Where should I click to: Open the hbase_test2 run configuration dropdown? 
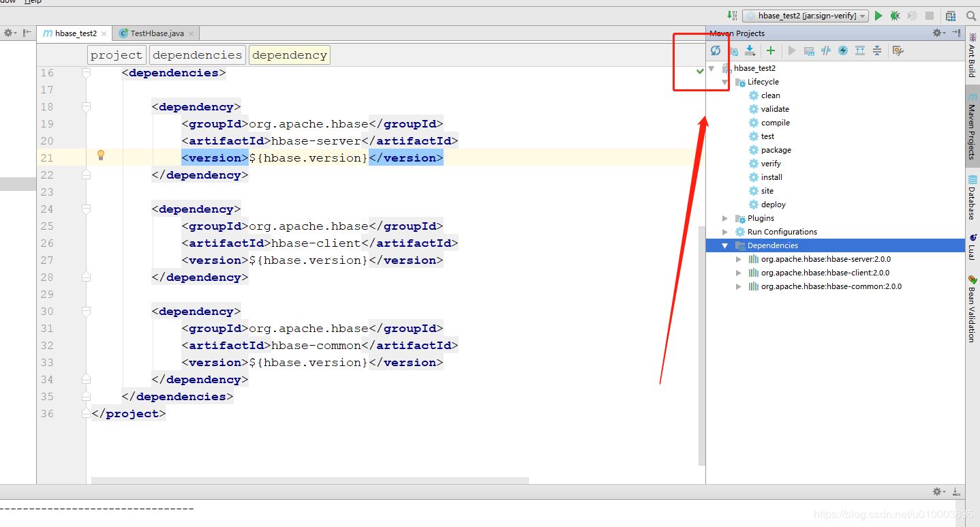(805, 16)
